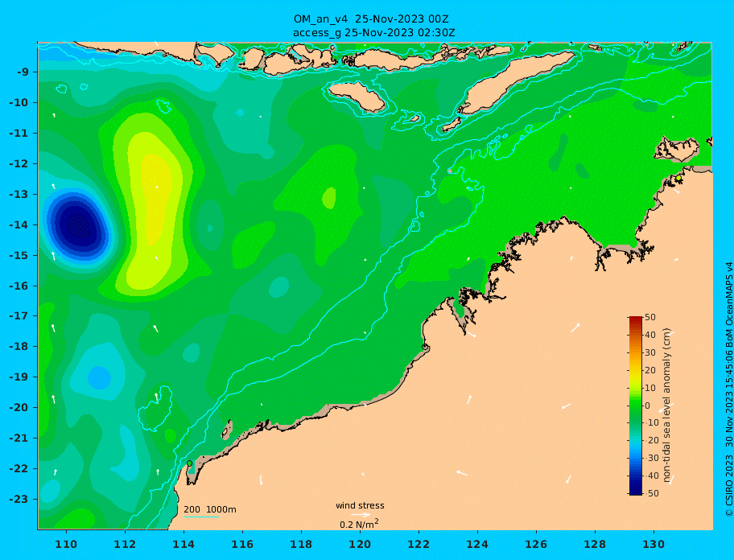This screenshot has height=560, width=734.
Task: Click the dark blue bottom of the color bar
Action: 635,492
